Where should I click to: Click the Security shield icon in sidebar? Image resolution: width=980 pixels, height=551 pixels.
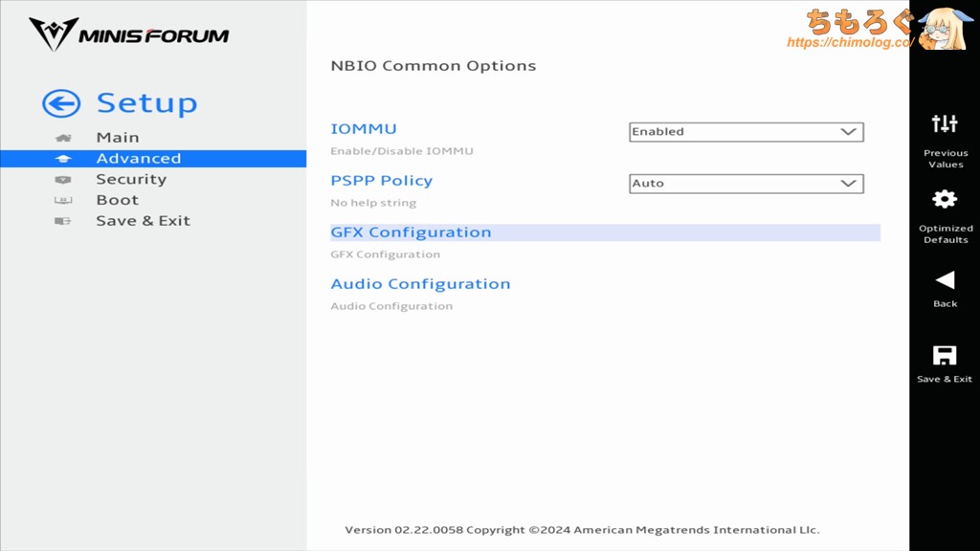point(63,180)
